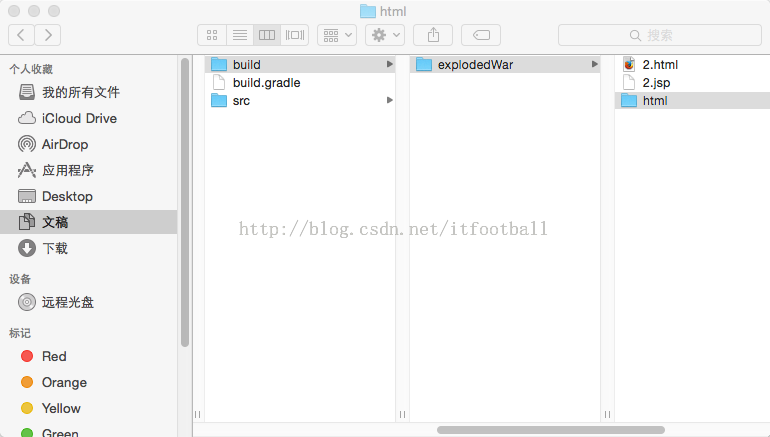Click the build.gradle file name
This screenshot has height=437, width=770.
tap(267, 82)
